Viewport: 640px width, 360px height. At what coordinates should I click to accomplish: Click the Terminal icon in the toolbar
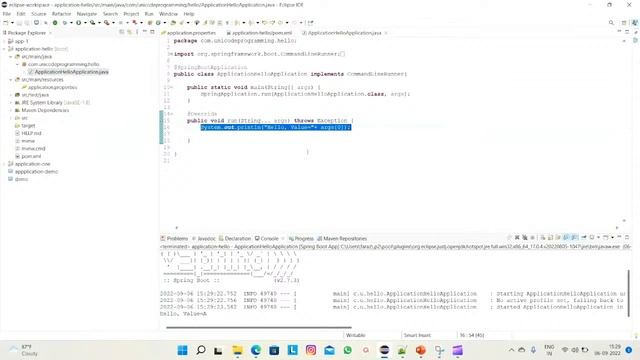[x=36, y=23]
